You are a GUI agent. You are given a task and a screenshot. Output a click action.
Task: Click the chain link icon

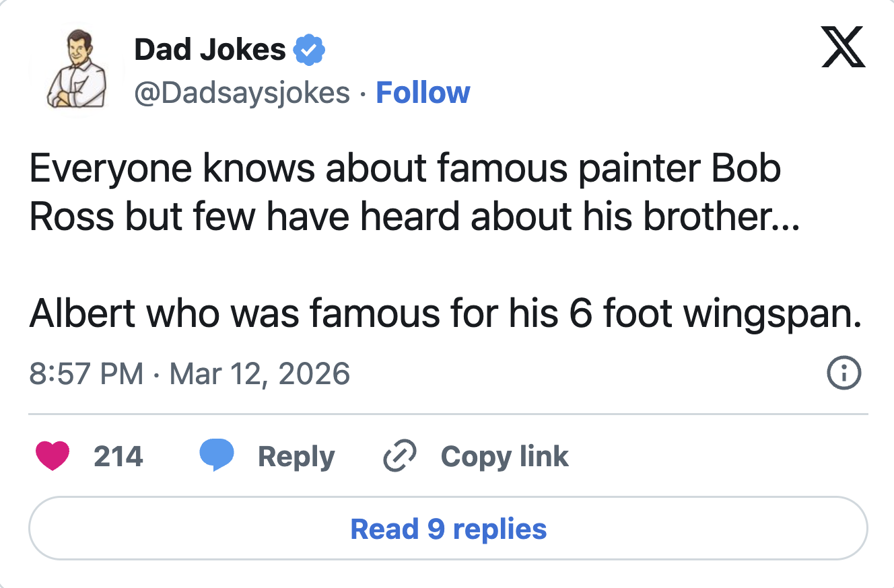pos(399,457)
